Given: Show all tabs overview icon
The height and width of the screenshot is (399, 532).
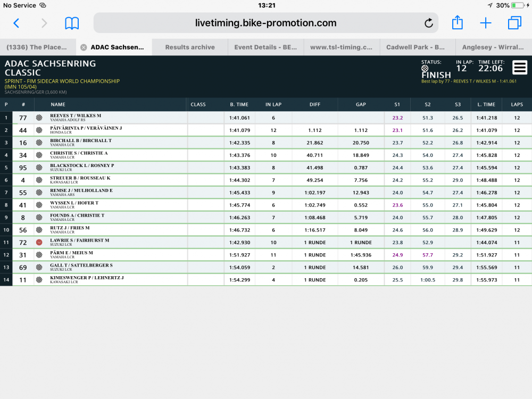Looking at the screenshot, I should coord(514,23).
